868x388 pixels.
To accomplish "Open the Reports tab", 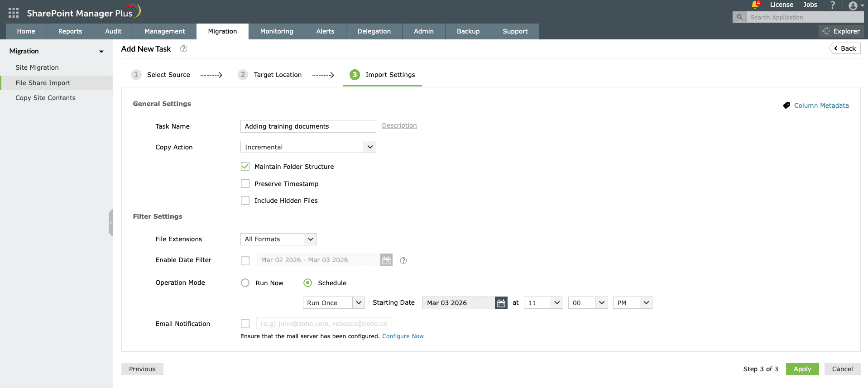I will coord(70,31).
